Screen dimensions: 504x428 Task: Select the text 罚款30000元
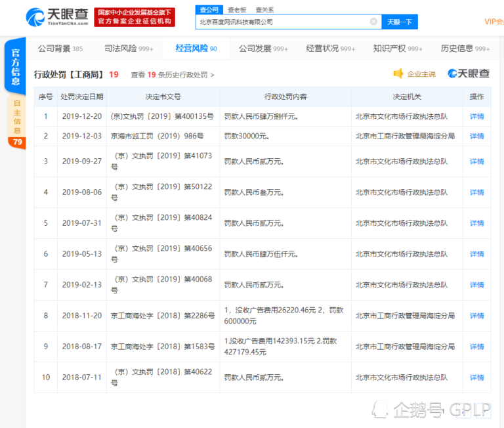[245, 137]
